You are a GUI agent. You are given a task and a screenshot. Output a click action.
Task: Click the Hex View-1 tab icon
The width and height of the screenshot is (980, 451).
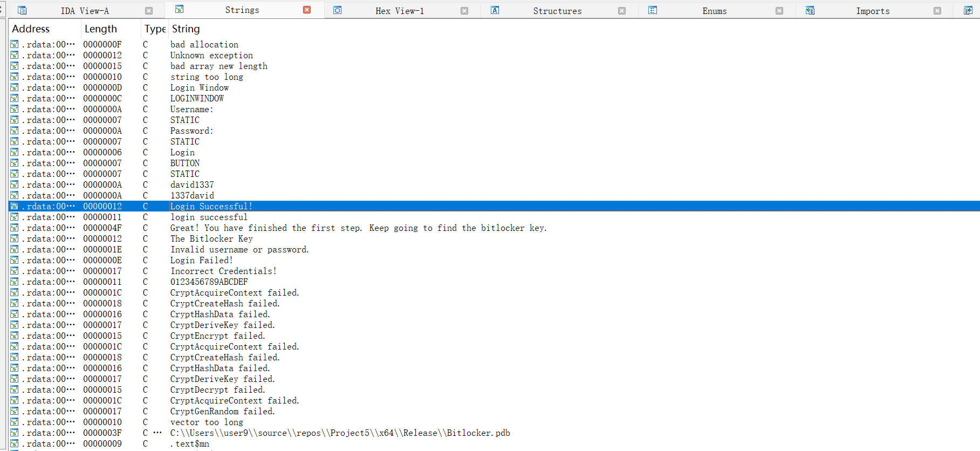tap(338, 11)
